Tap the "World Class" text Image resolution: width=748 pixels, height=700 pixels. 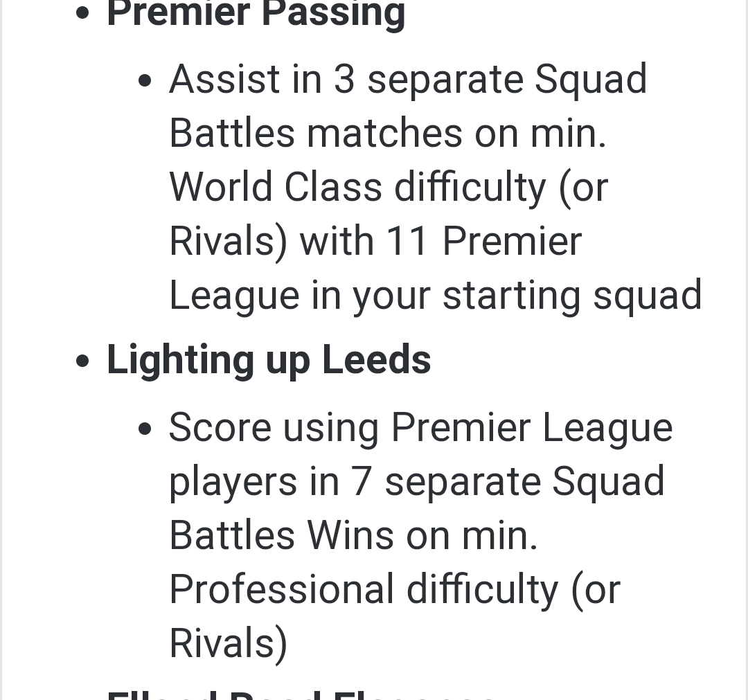pyautogui.click(x=276, y=187)
